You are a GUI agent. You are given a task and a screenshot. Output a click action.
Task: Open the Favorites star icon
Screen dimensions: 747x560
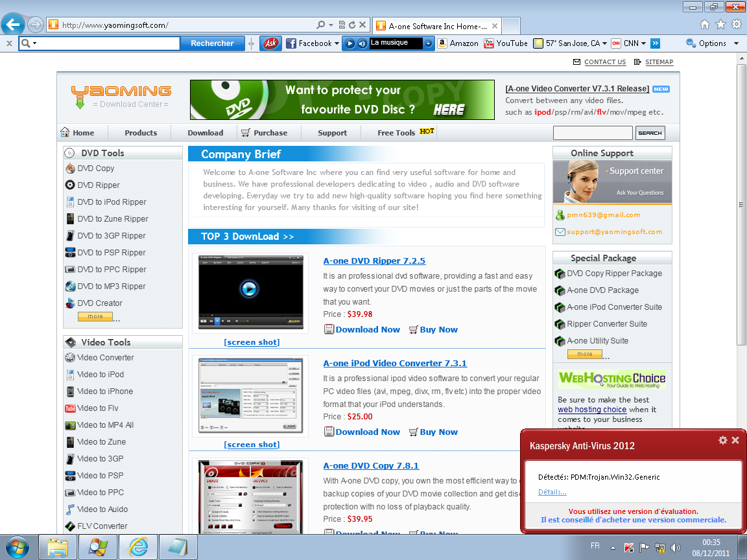[721, 25]
